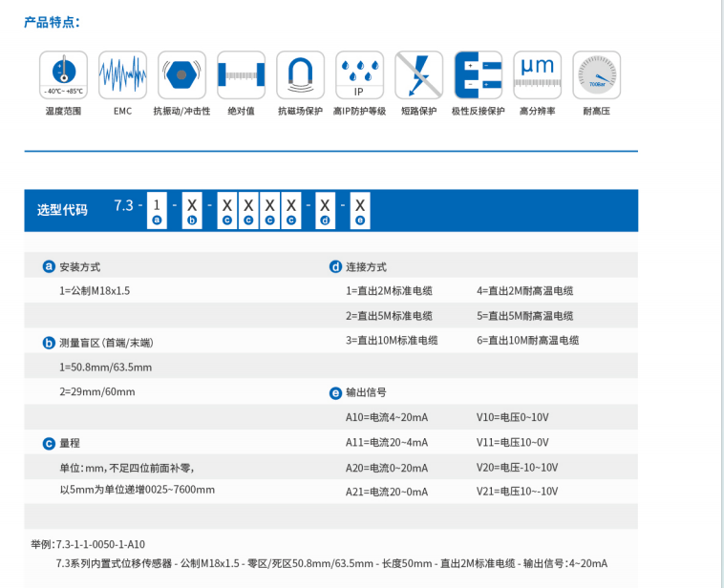Select the μm high resolution icon
This screenshot has height=588, width=724.
click(x=537, y=74)
